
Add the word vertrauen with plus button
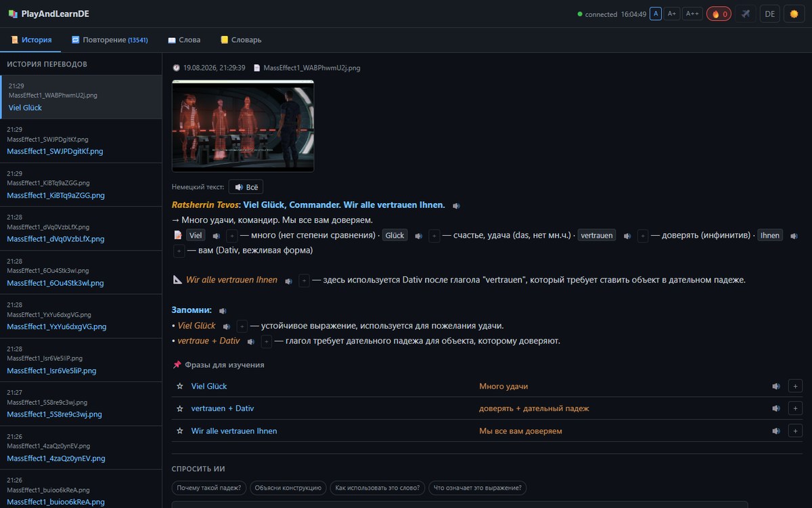(643, 236)
